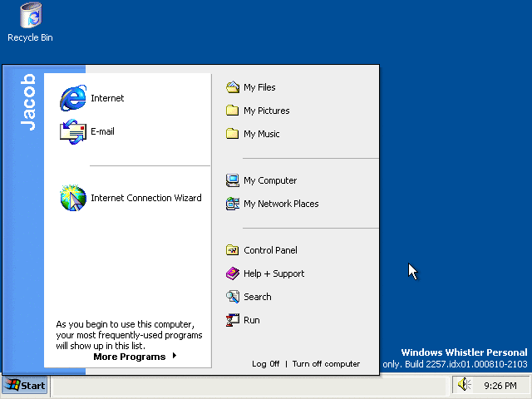Start the Internet Connection Wizard icon

(73, 198)
